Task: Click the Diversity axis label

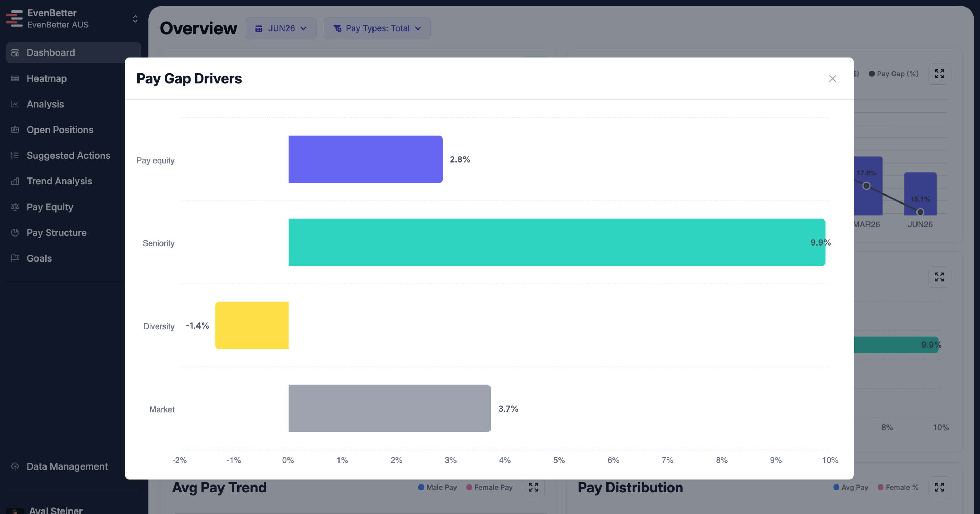Action: point(159,326)
